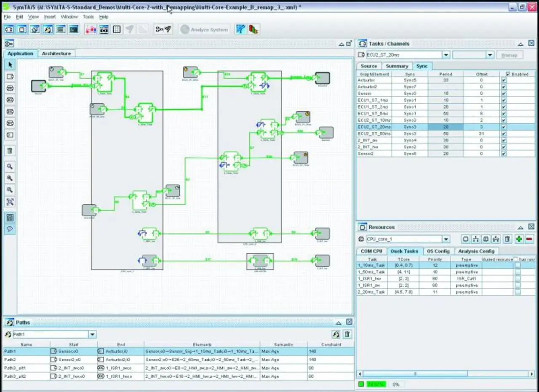Screen dimensions: 539x392
Task: Click the green plus icon in Resources panel
Action: (x=519, y=239)
